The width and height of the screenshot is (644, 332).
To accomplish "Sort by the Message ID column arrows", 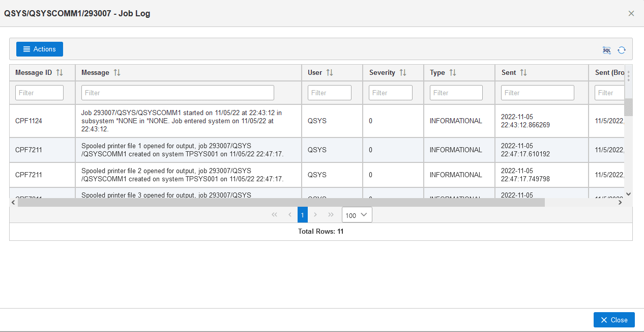I will [60, 73].
